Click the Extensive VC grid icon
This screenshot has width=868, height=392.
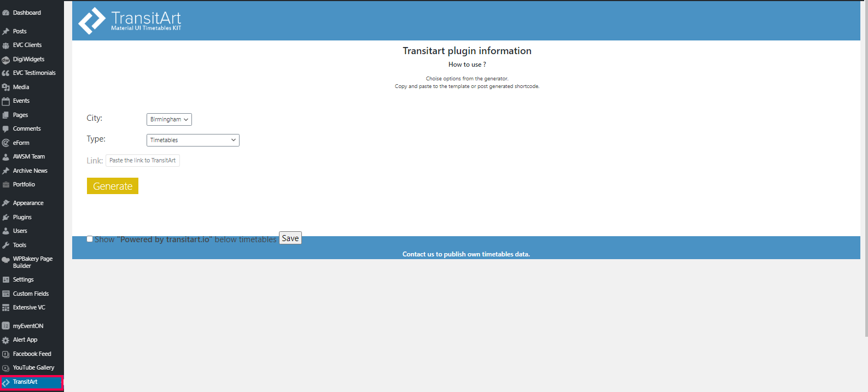6,308
